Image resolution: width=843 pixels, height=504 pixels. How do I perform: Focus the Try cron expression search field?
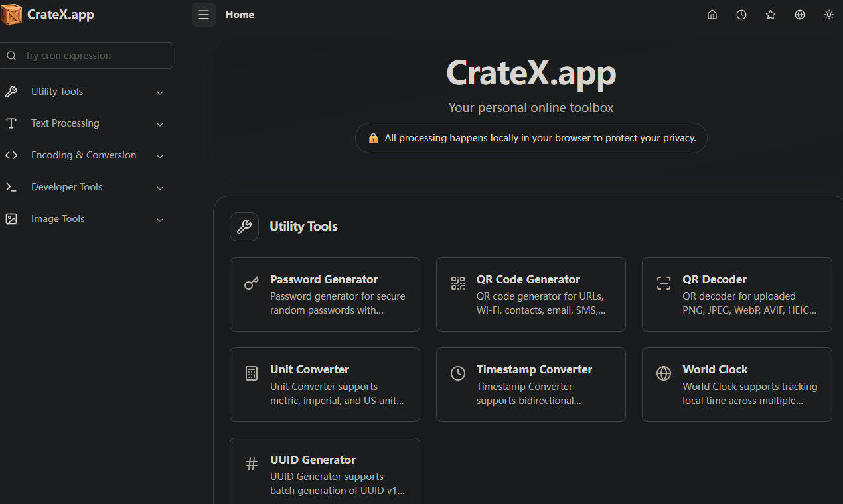86,56
